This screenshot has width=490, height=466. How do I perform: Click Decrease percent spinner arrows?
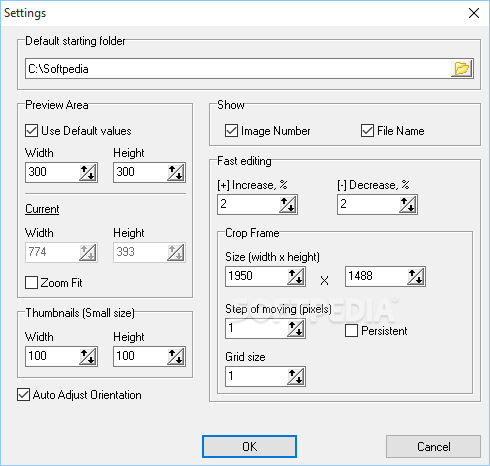point(408,204)
